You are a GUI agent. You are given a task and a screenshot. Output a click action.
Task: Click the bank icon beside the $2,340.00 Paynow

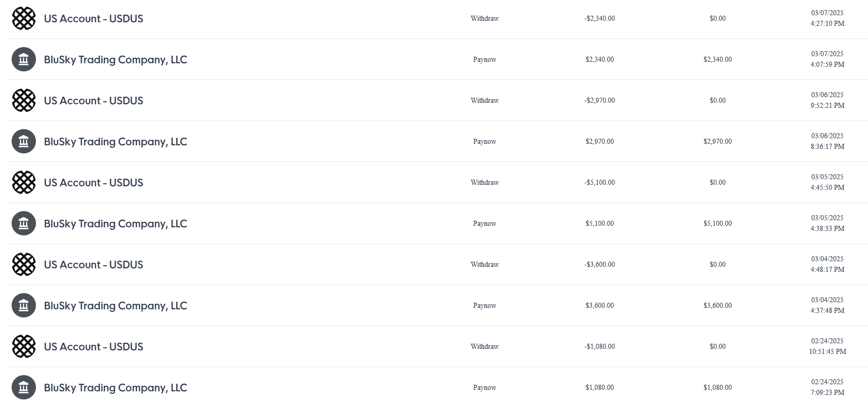pos(24,59)
